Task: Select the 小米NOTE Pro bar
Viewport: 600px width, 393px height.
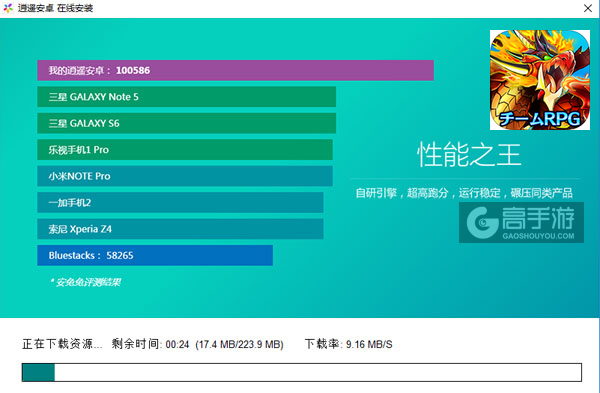Action: 185,176
